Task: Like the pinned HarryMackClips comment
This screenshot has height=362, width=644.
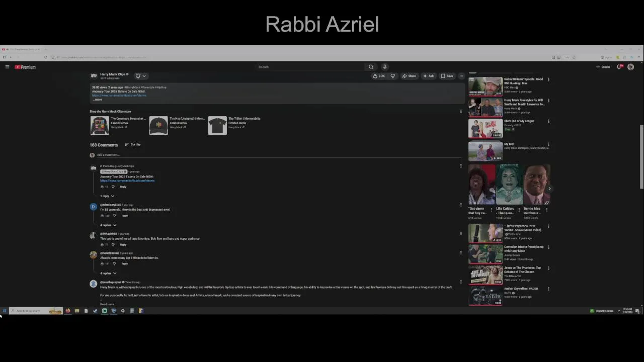Action: [x=102, y=187]
